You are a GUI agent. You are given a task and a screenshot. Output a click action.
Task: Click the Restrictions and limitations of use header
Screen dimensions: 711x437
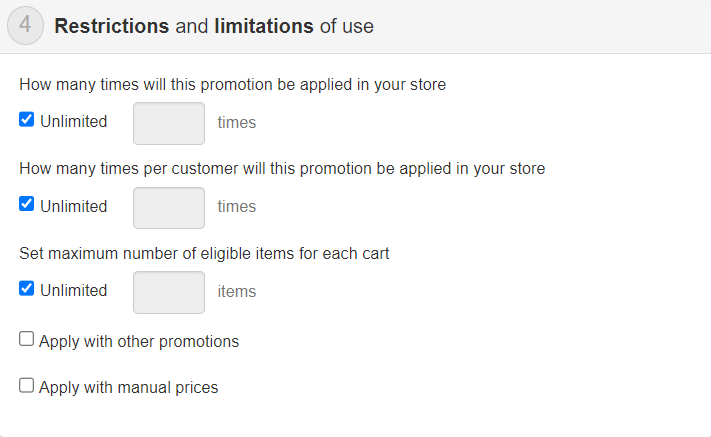point(214,27)
